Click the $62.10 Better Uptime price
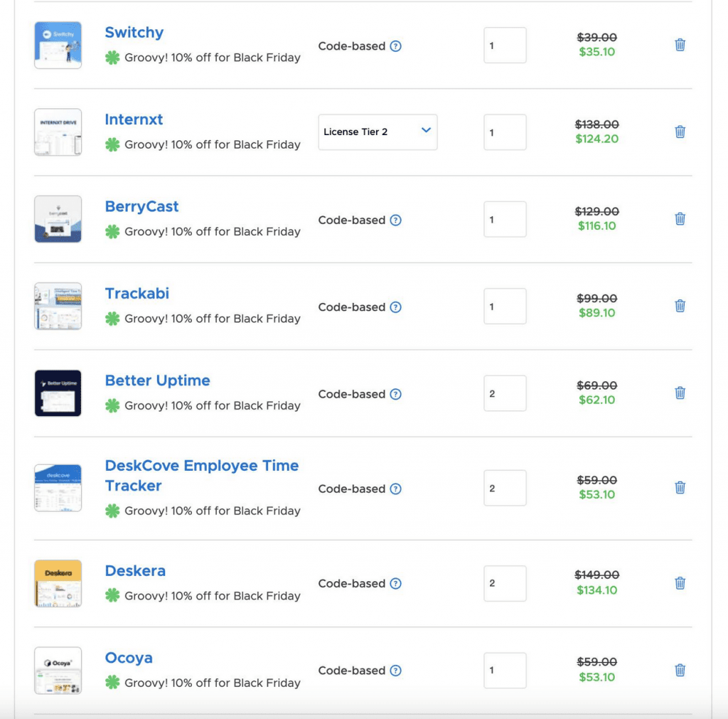The width and height of the screenshot is (728, 719). click(x=597, y=400)
